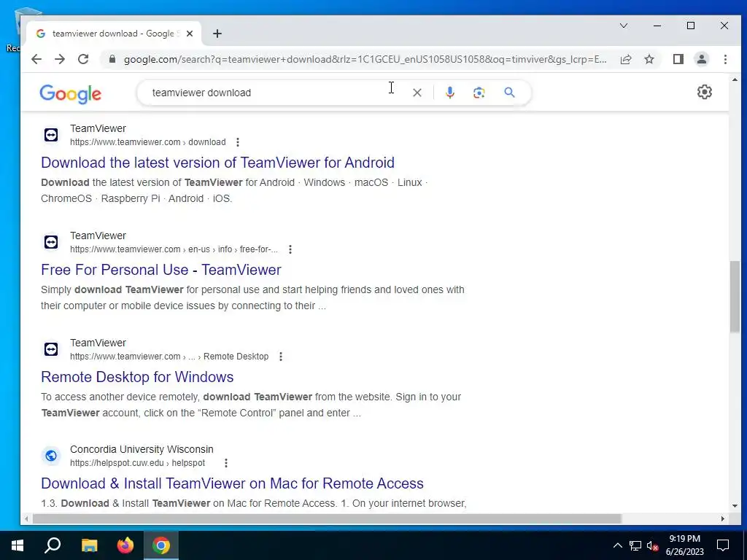Open the Chrome side panel
The width and height of the screenshot is (747, 560).
[678, 59]
